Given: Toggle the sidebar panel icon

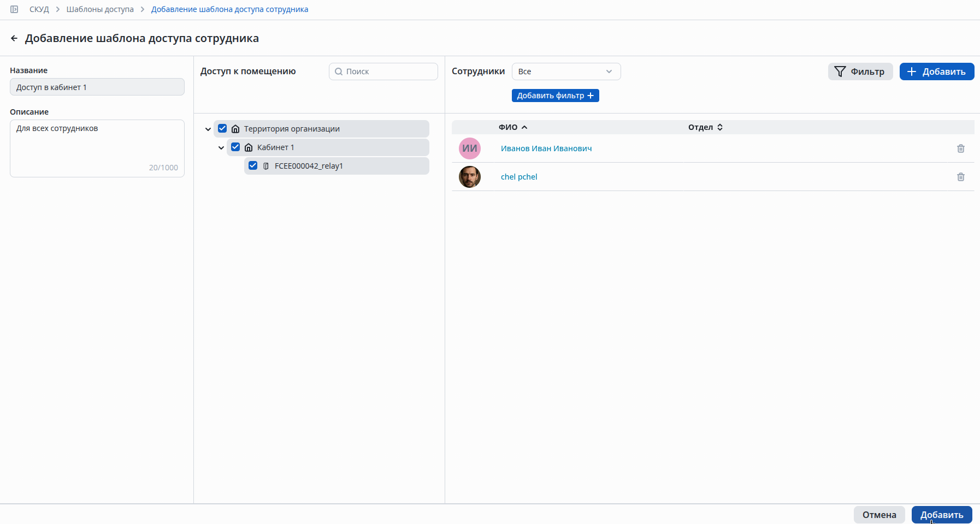Looking at the screenshot, I should pyautogui.click(x=14, y=9).
